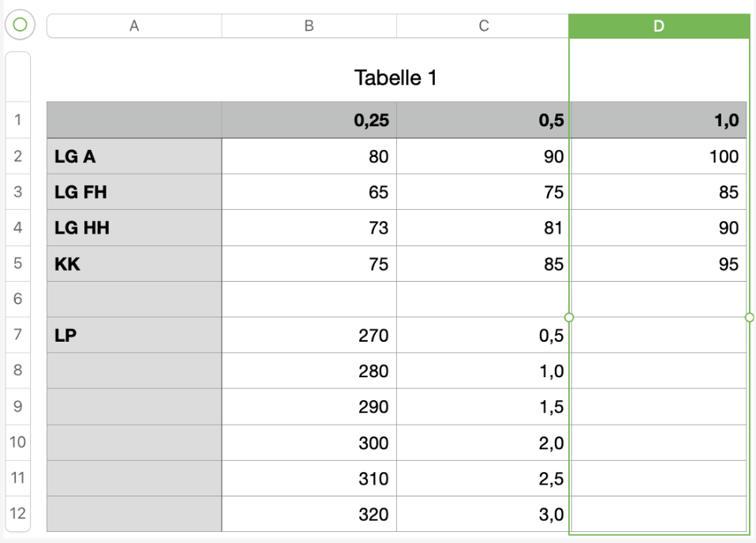Image resolution: width=756 pixels, height=543 pixels.
Task: Select column B header
Action: [309, 26]
